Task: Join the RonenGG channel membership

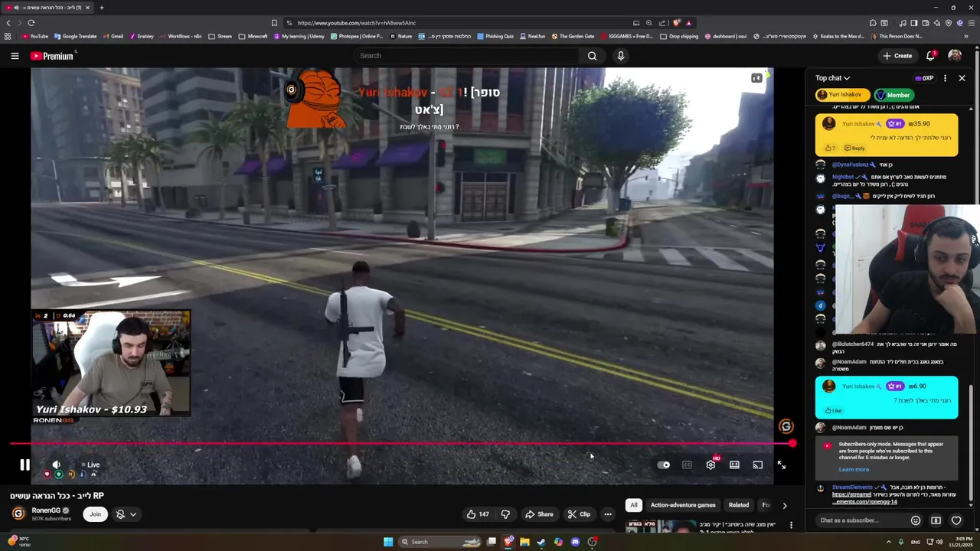Action: 95,514
